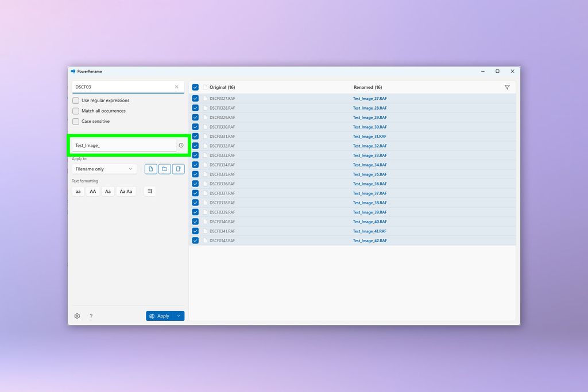Screen dimensions: 588x392
Task: Toggle the enumerate items icon
Action: (x=149, y=191)
